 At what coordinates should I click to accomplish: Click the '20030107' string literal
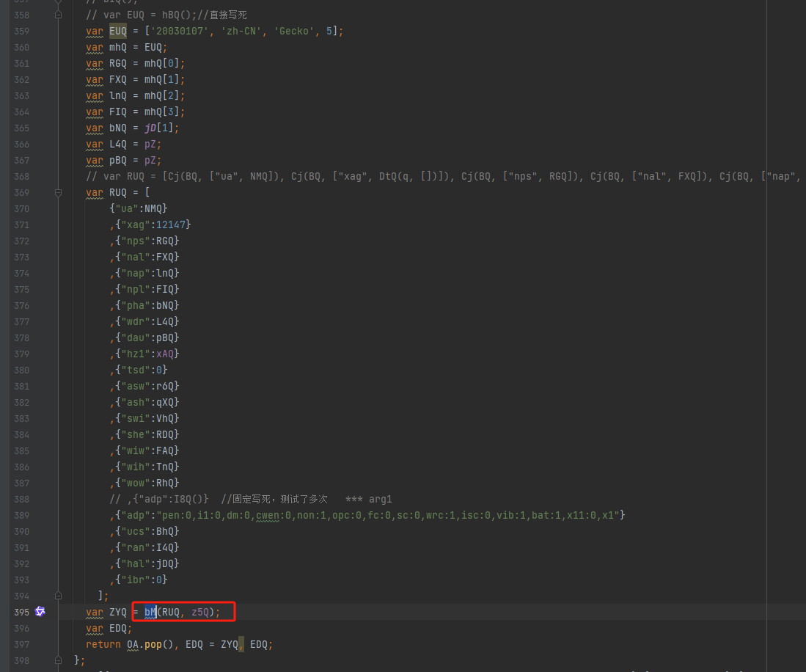tap(180, 31)
